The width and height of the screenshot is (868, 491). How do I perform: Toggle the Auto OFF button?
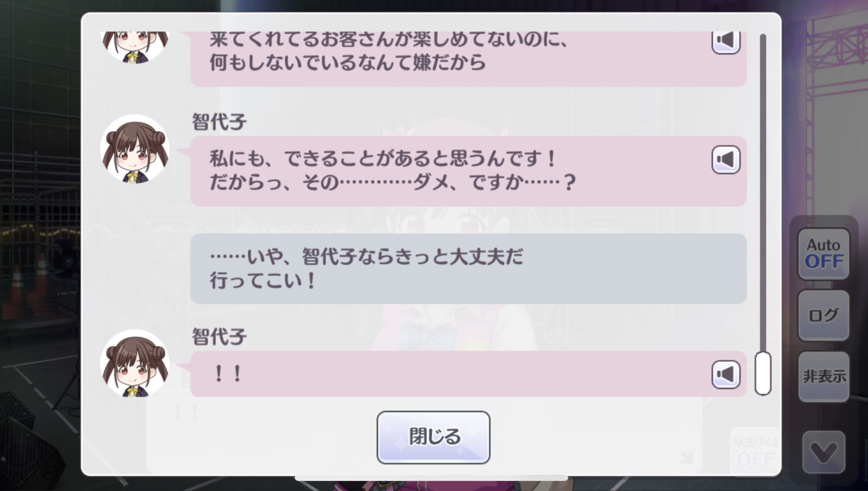(x=823, y=253)
